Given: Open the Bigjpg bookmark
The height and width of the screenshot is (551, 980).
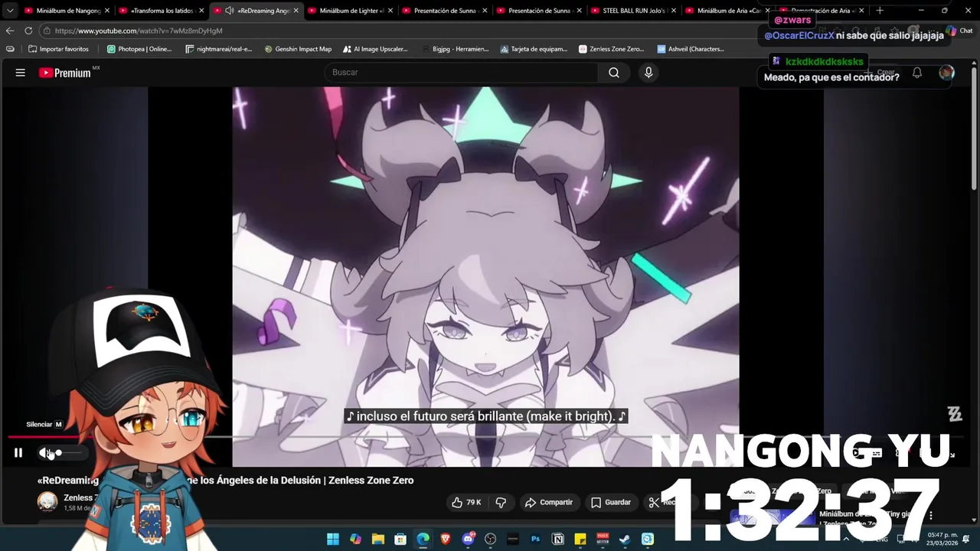Looking at the screenshot, I should (x=455, y=49).
